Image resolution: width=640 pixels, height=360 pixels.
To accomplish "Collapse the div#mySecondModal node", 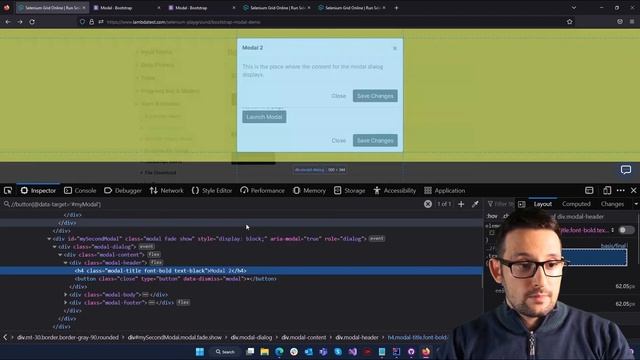I will point(49,239).
